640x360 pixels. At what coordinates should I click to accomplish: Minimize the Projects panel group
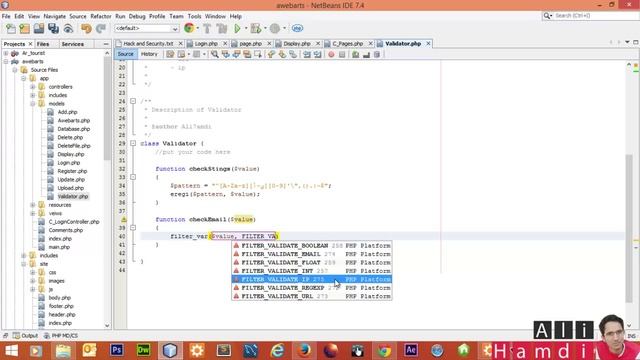[106, 44]
